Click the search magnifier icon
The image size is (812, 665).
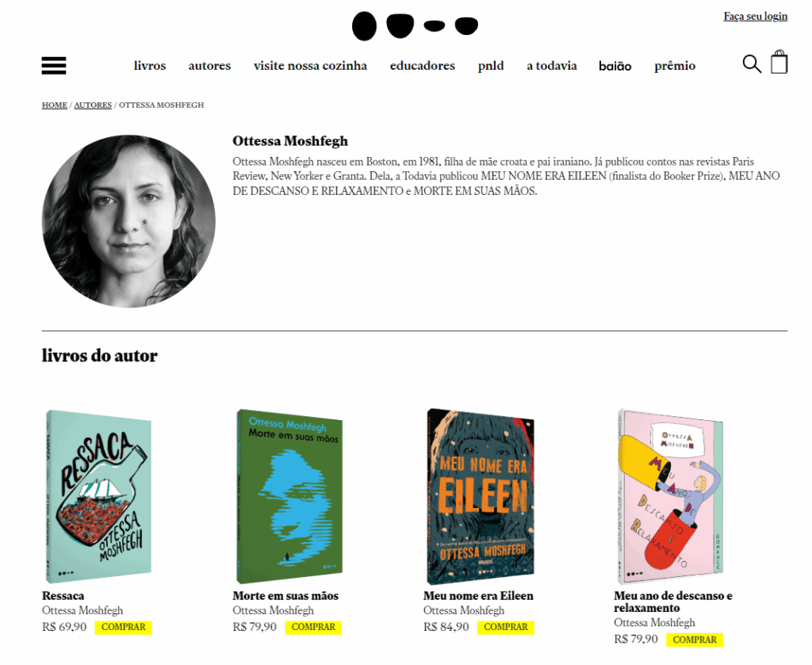[751, 64]
